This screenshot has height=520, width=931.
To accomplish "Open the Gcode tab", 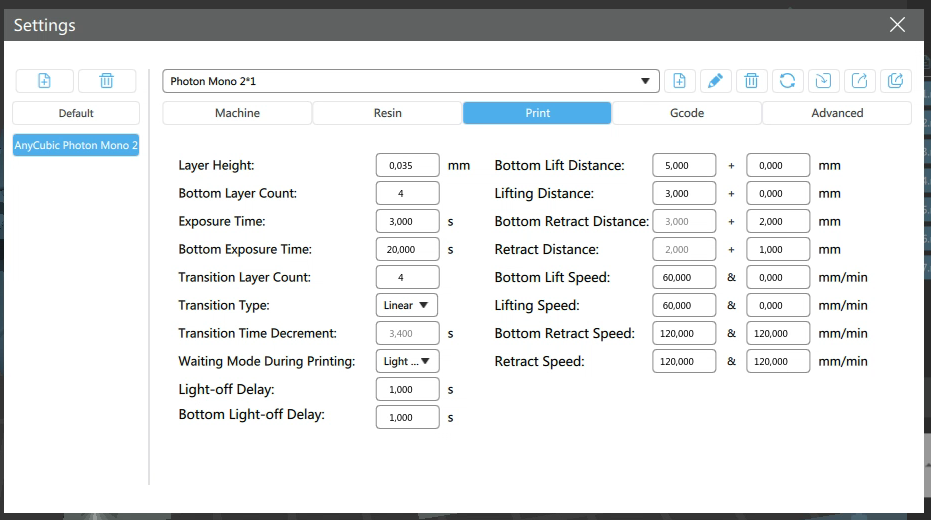I will tap(687, 113).
